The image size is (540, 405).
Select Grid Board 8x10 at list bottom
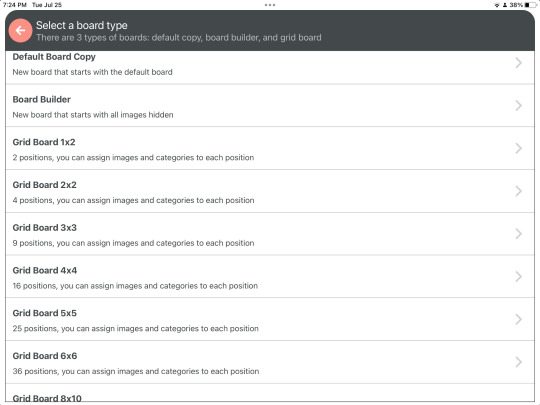(x=270, y=393)
